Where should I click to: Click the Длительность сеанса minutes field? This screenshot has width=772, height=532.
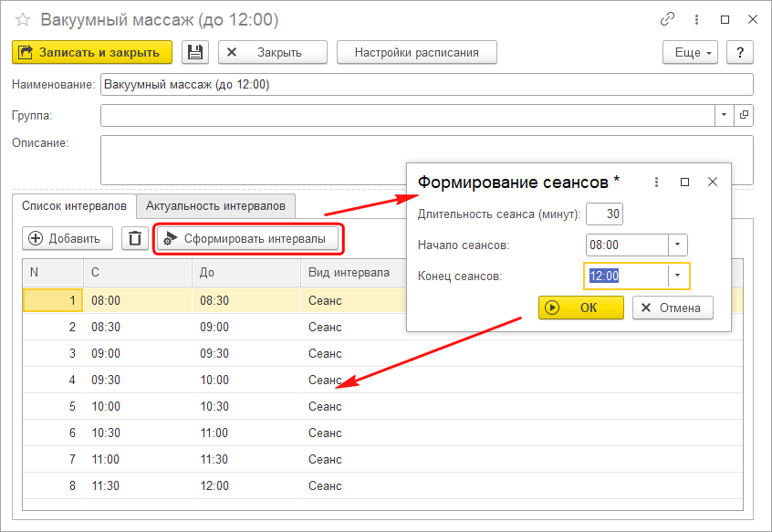click(604, 214)
